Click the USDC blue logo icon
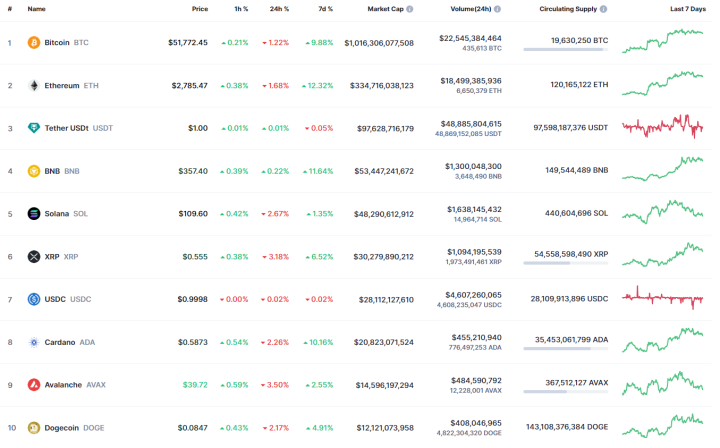The image size is (720, 448). pos(34,299)
